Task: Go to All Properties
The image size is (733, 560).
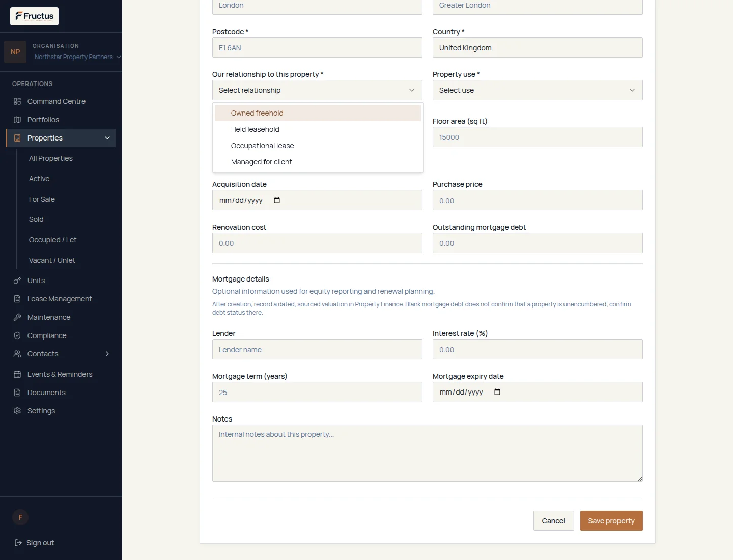Action: point(51,158)
